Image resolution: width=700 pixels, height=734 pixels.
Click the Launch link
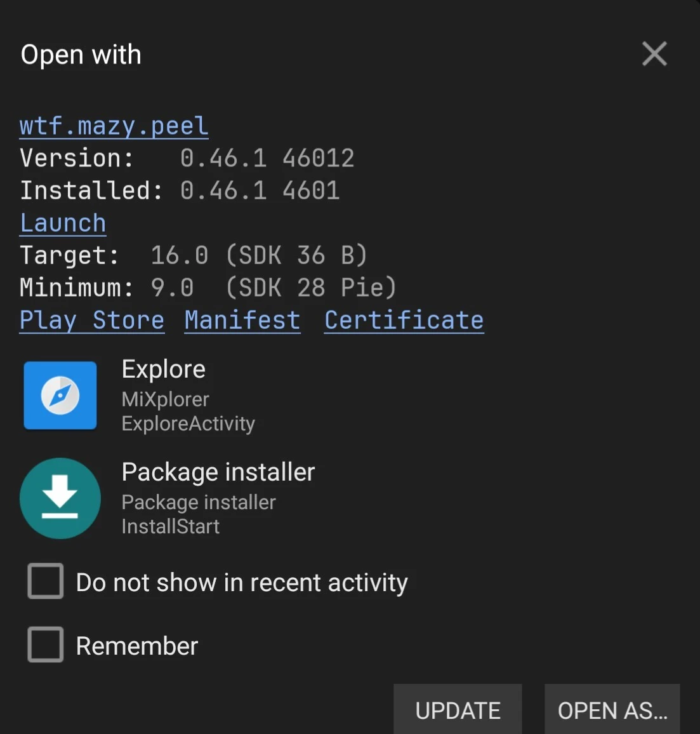63,224
